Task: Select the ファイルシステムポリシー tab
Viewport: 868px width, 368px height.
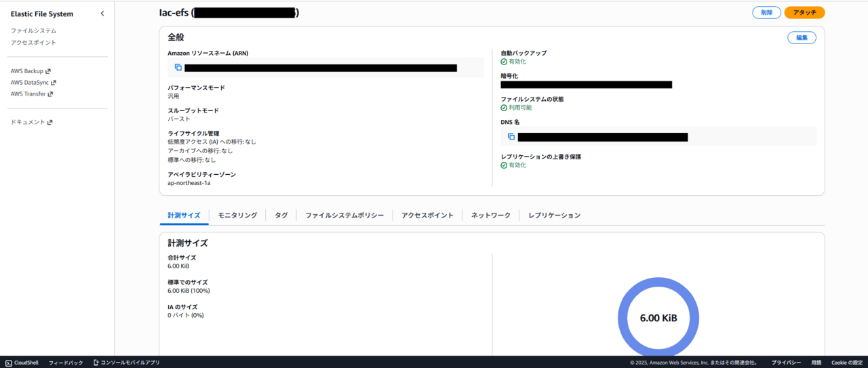Action: (344, 216)
